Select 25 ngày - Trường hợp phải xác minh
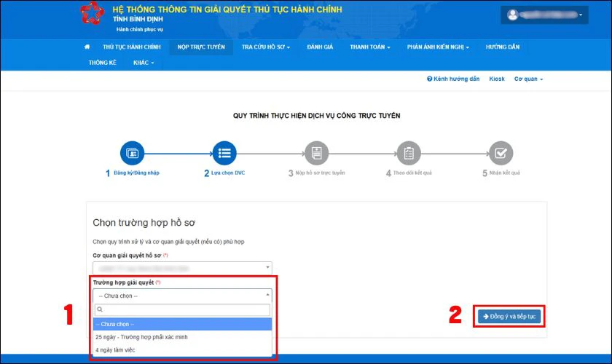The width and height of the screenshot is (612, 364). [x=182, y=337]
